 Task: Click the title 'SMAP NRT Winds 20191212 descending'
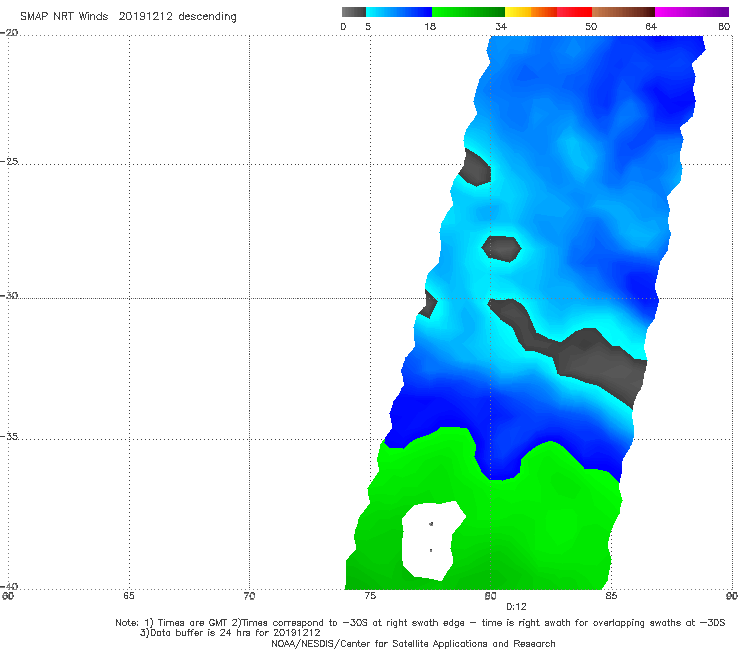click(x=128, y=17)
